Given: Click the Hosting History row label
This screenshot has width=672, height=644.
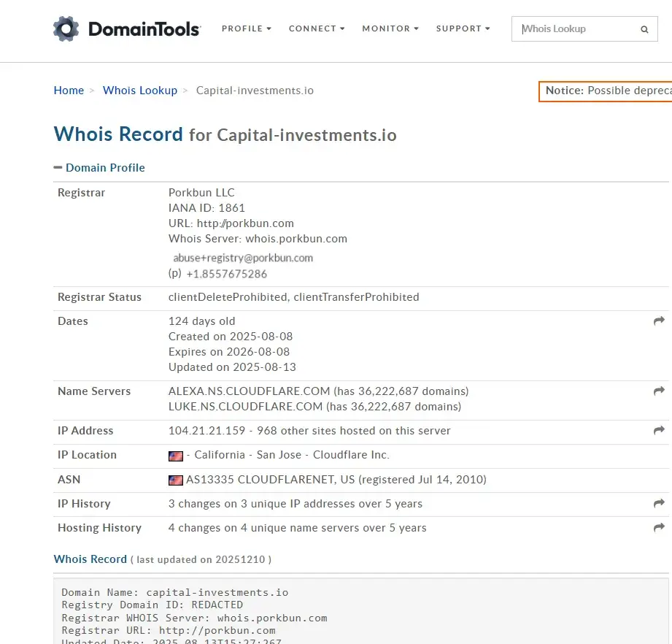Looking at the screenshot, I should click(x=99, y=528).
